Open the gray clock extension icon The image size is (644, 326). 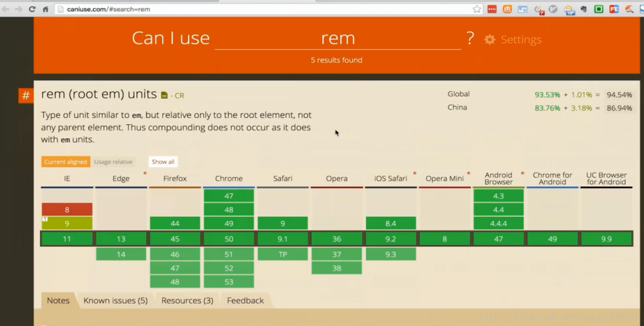pyautogui.click(x=553, y=9)
